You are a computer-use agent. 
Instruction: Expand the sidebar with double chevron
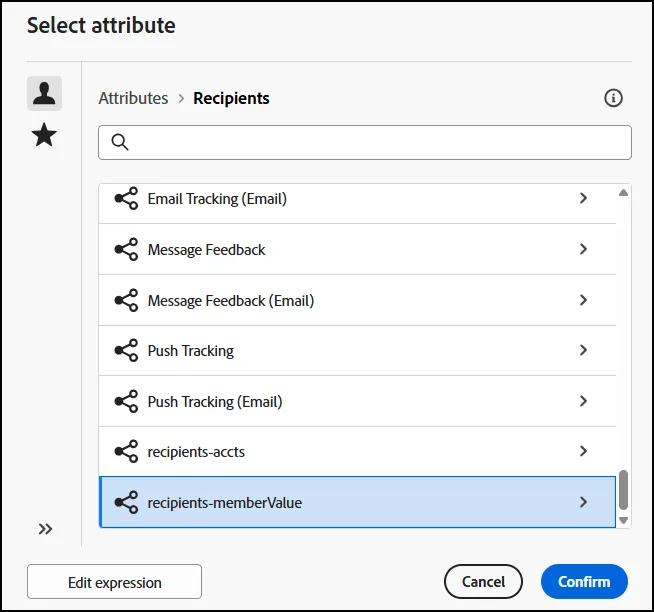tap(45, 529)
